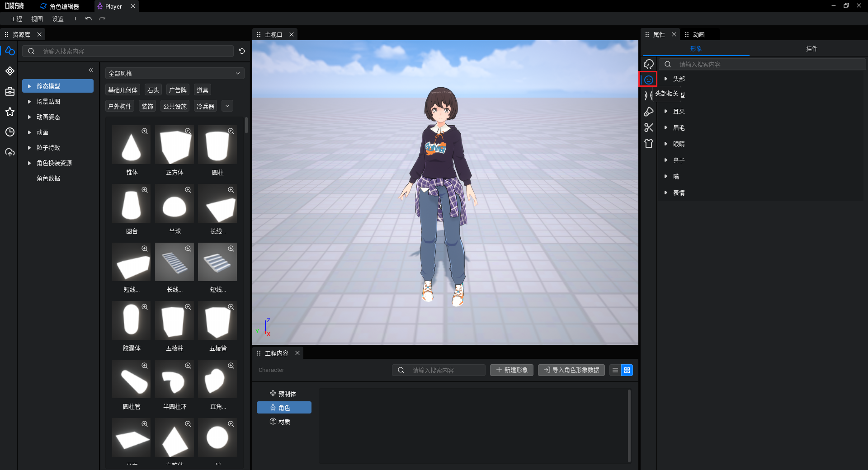The height and width of the screenshot is (470, 868).
Task: Select the 圆柱 cylinder thumbnail
Action: pyautogui.click(x=217, y=145)
